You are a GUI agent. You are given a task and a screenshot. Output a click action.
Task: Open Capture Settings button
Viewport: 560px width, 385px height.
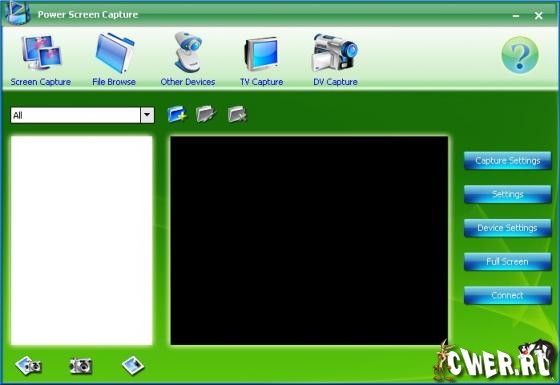508,161
